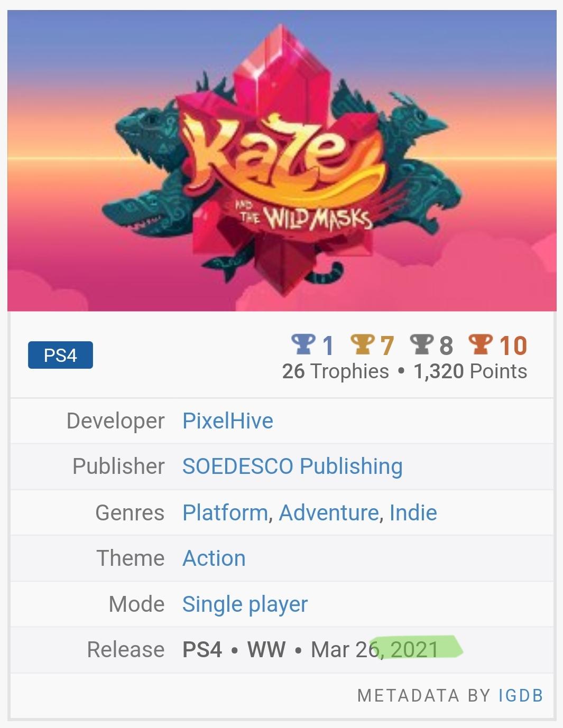The width and height of the screenshot is (563, 728).
Task: Click the silver trophy icon
Action: (x=421, y=344)
